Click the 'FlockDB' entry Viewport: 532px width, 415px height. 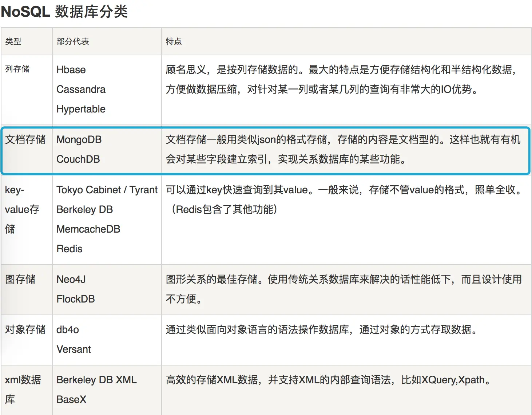click(75, 299)
